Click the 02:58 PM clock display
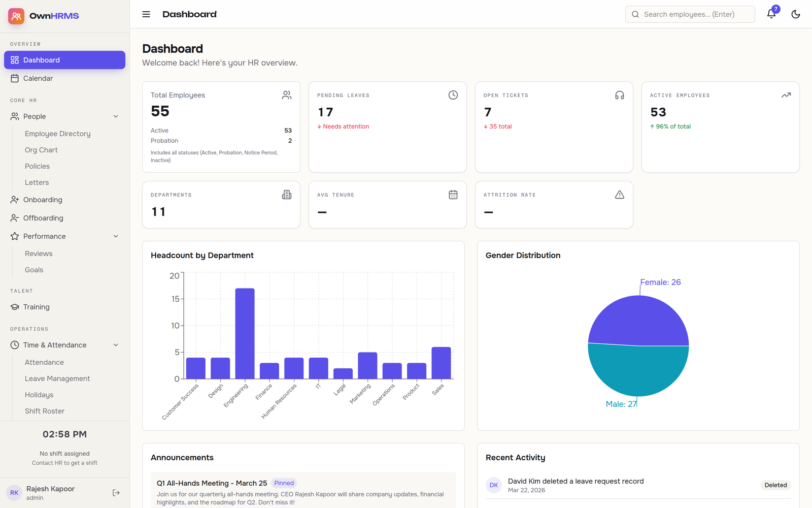812x508 pixels. (64, 434)
